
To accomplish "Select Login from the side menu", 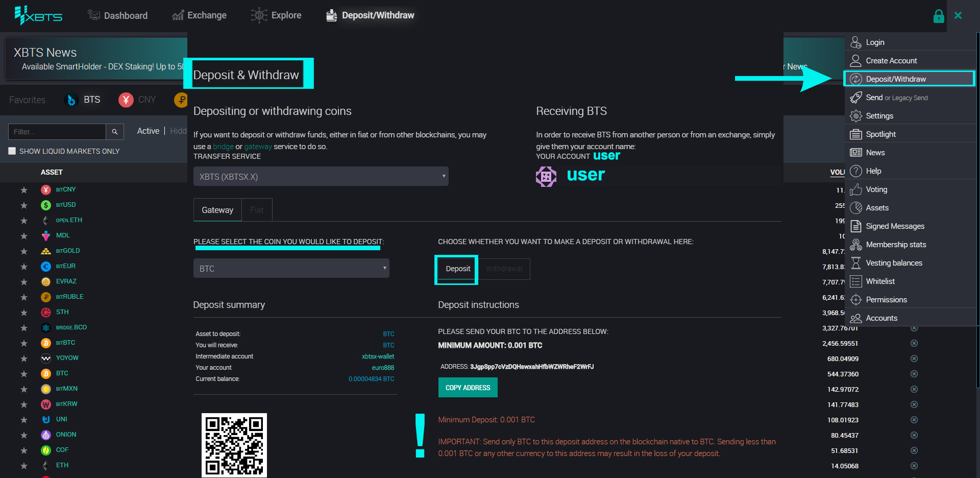I will tap(911, 42).
